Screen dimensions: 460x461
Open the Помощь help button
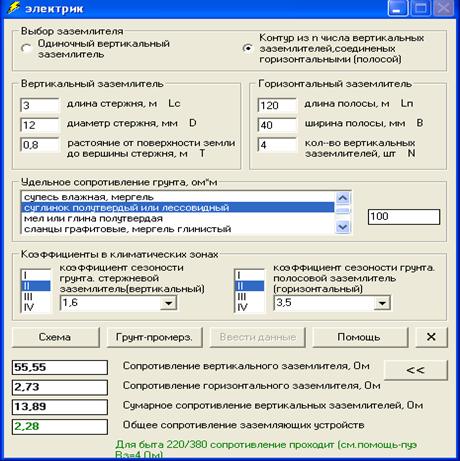point(359,337)
